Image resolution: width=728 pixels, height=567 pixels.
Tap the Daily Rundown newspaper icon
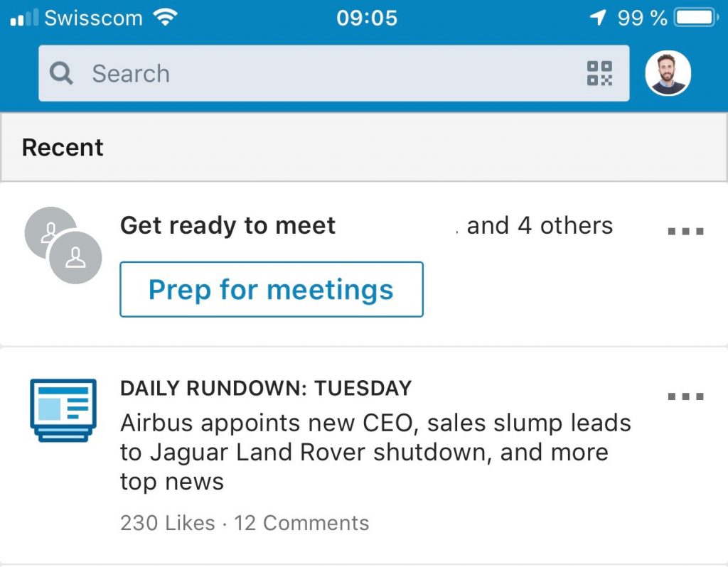63,410
